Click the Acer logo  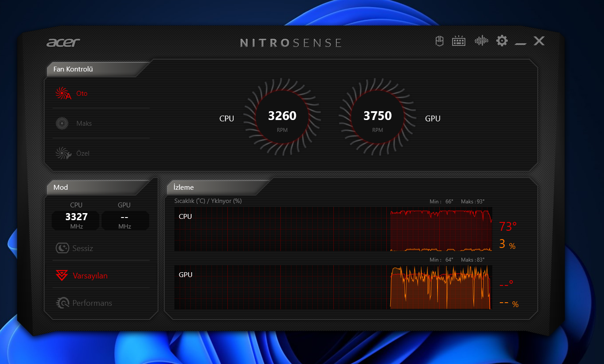[63, 42]
